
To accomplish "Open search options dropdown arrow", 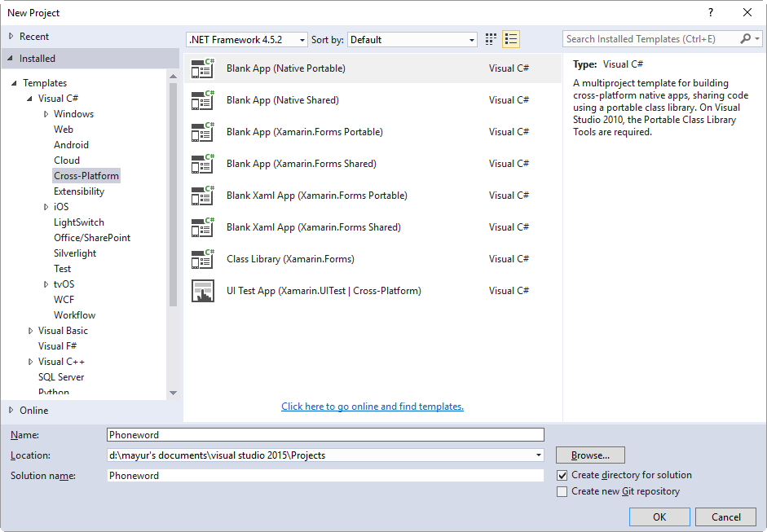I will [x=756, y=38].
